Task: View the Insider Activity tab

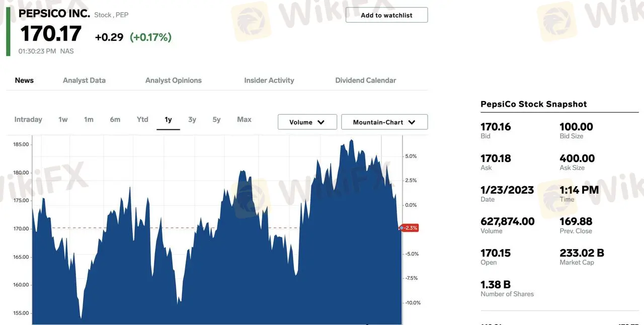Action: point(269,80)
